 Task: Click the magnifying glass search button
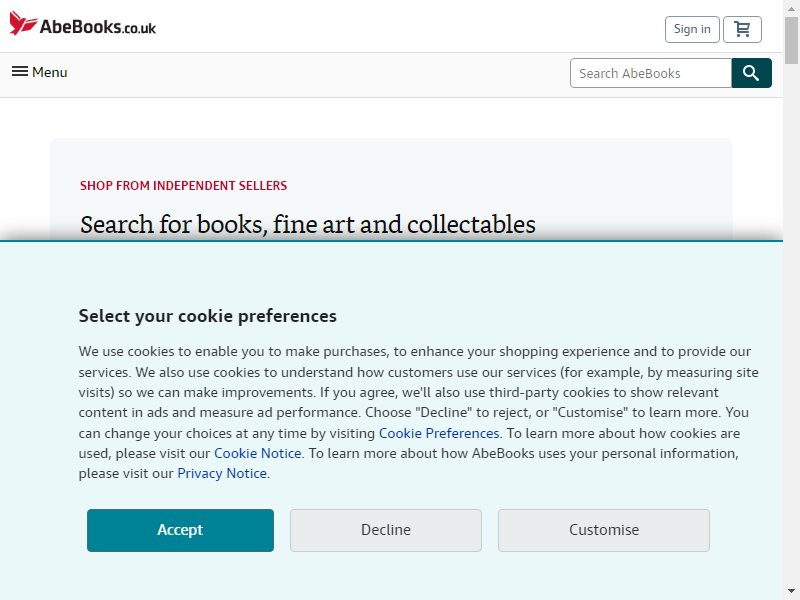pos(752,73)
